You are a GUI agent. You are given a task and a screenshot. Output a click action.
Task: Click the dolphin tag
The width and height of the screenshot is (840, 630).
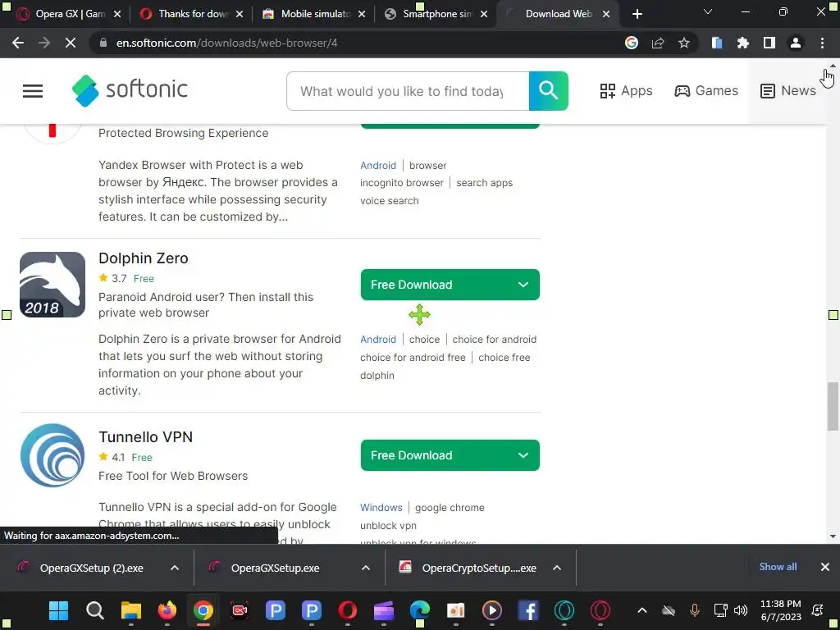tap(377, 376)
